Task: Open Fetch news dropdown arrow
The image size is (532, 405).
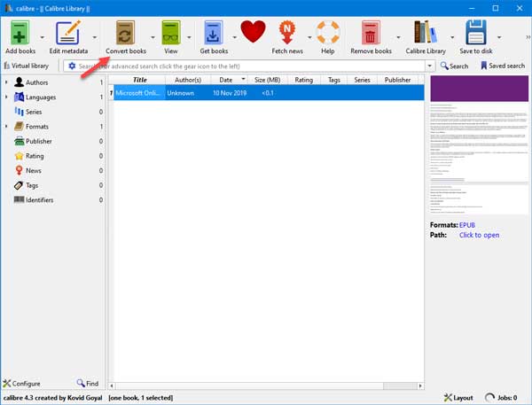Action: tap(309, 36)
